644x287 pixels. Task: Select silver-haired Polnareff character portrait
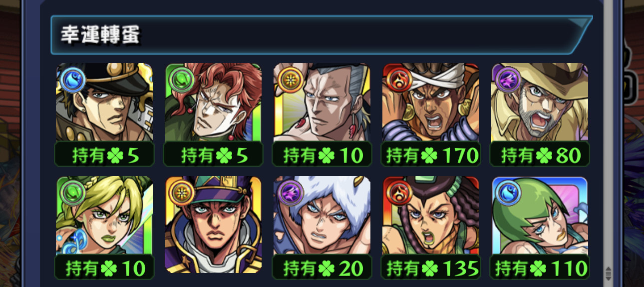(x=322, y=102)
